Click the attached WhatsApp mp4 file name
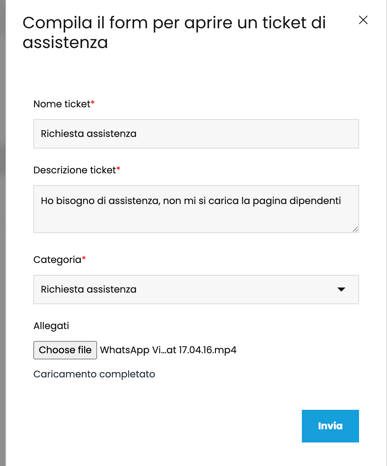Viewport: 387px width, 466px height. click(x=168, y=350)
